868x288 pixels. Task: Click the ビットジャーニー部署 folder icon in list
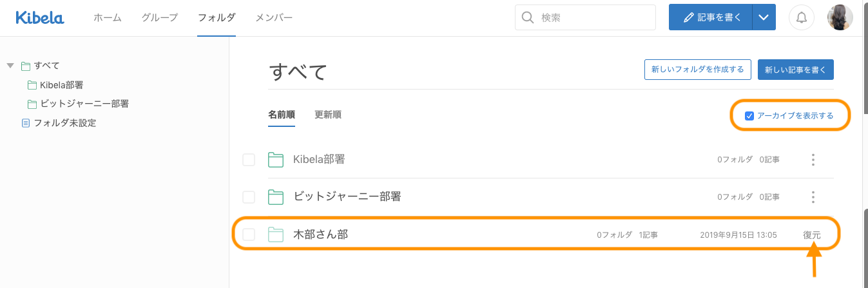point(276,197)
